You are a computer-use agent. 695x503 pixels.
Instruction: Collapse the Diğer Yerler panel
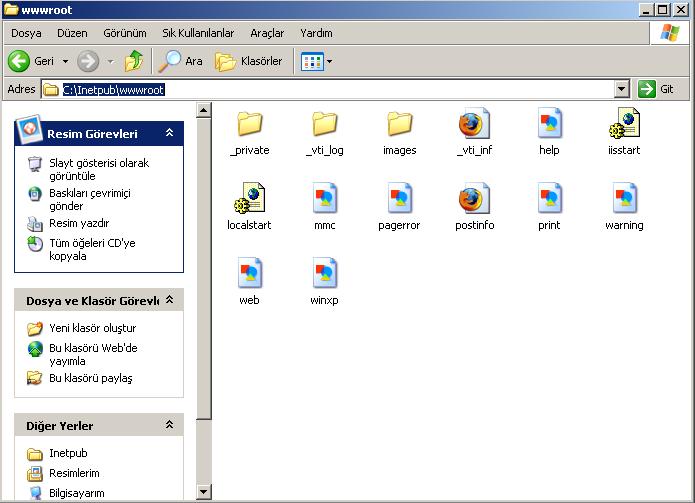tap(169, 425)
